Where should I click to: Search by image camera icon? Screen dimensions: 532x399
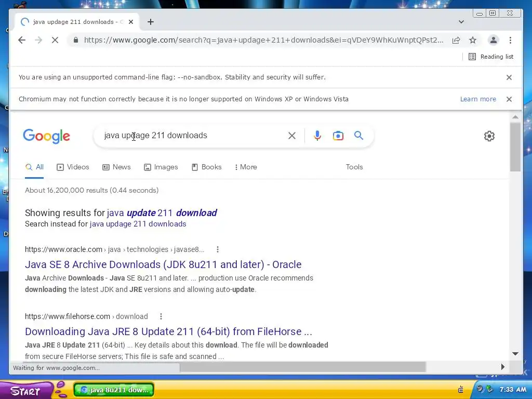(x=338, y=136)
